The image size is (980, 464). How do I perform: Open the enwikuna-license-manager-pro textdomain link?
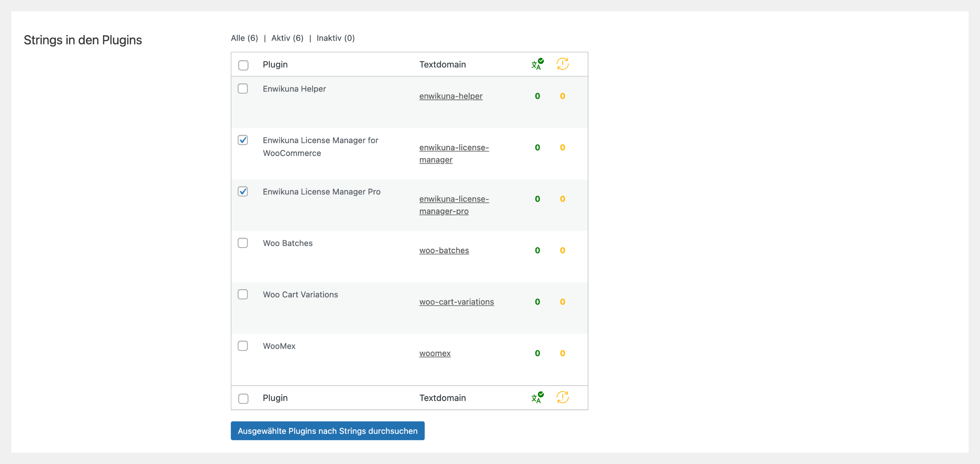[x=454, y=205]
